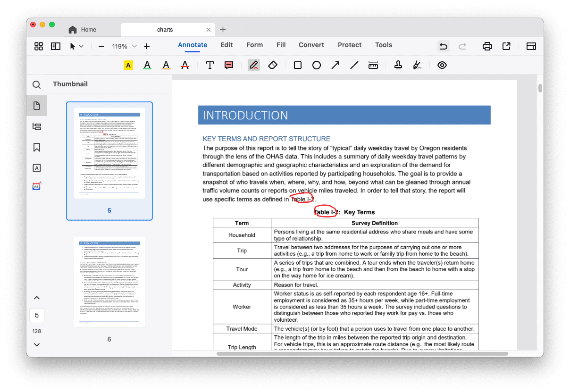
Task: Select the Eraser tool
Action: [x=274, y=65]
